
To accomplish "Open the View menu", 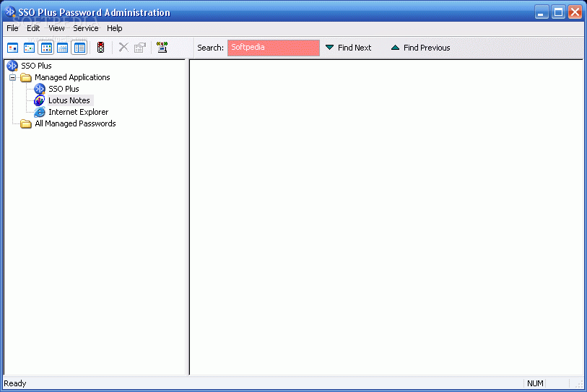I will point(56,28).
